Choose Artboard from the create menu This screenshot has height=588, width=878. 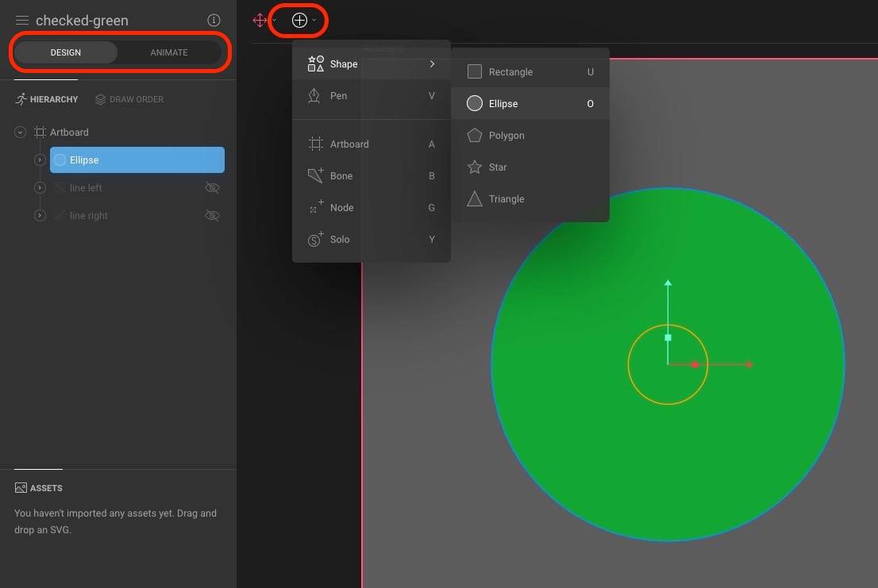[x=372, y=144]
